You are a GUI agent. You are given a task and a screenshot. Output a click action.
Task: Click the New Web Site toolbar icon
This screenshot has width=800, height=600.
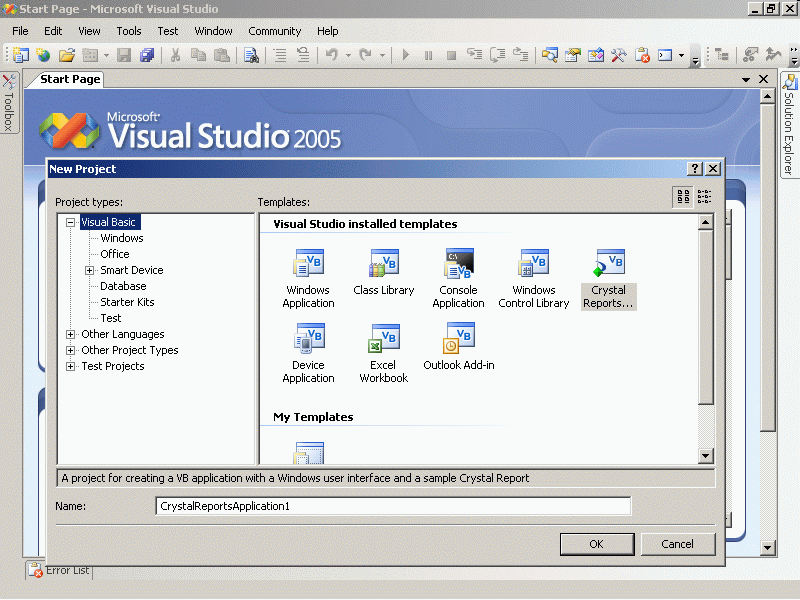(x=43, y=55)
